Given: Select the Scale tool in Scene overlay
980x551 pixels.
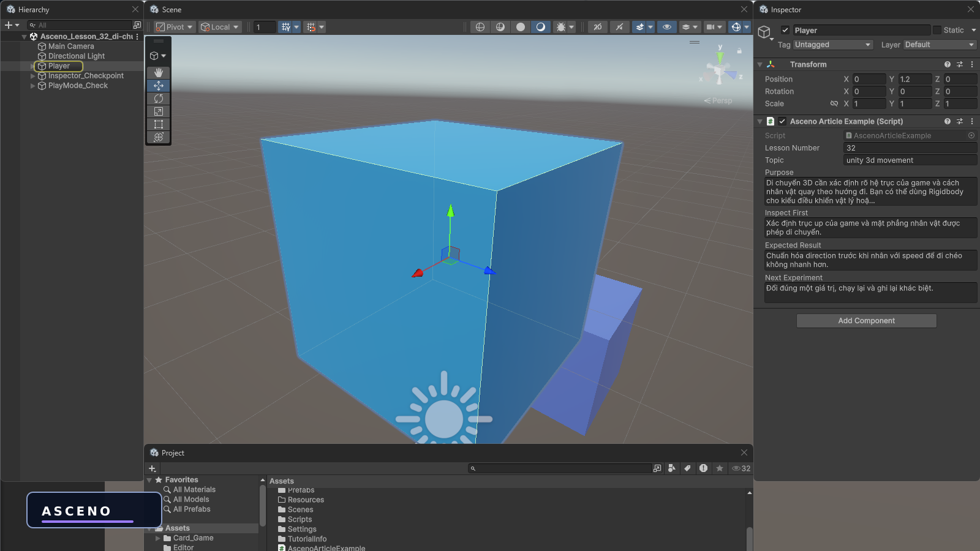Looking at the screenshot, I should (x=159, y=111).
